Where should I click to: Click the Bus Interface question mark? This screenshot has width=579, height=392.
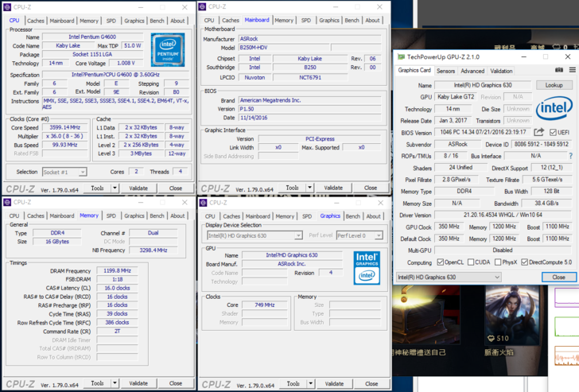[x=570, y=156]
